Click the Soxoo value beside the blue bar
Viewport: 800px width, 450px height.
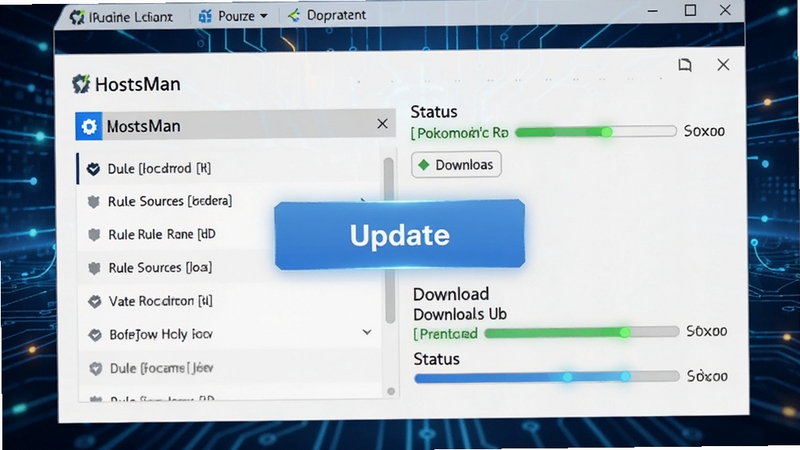(707, 376)
